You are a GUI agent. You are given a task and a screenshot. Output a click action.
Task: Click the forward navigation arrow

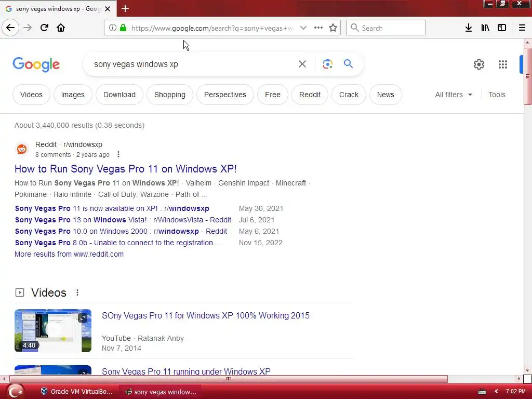click(x=28, y=28)
